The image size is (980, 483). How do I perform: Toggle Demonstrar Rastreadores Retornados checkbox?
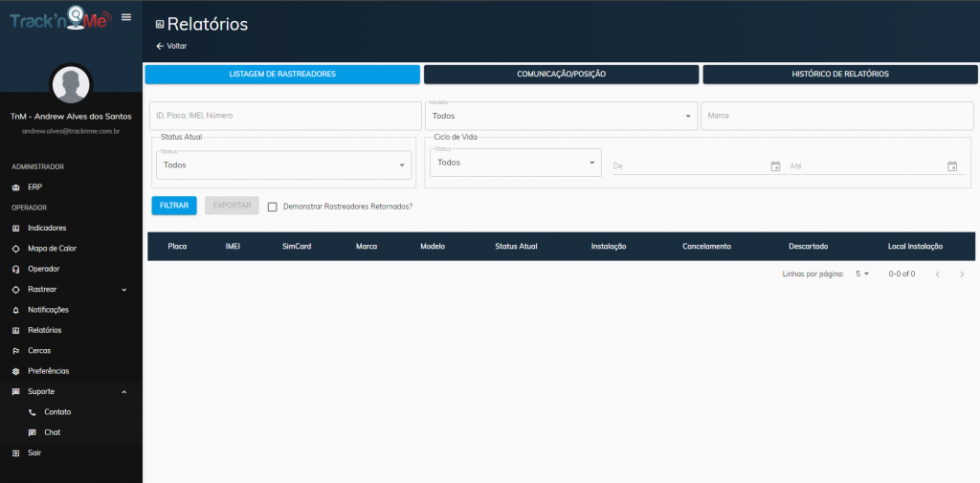coord(273,207)
